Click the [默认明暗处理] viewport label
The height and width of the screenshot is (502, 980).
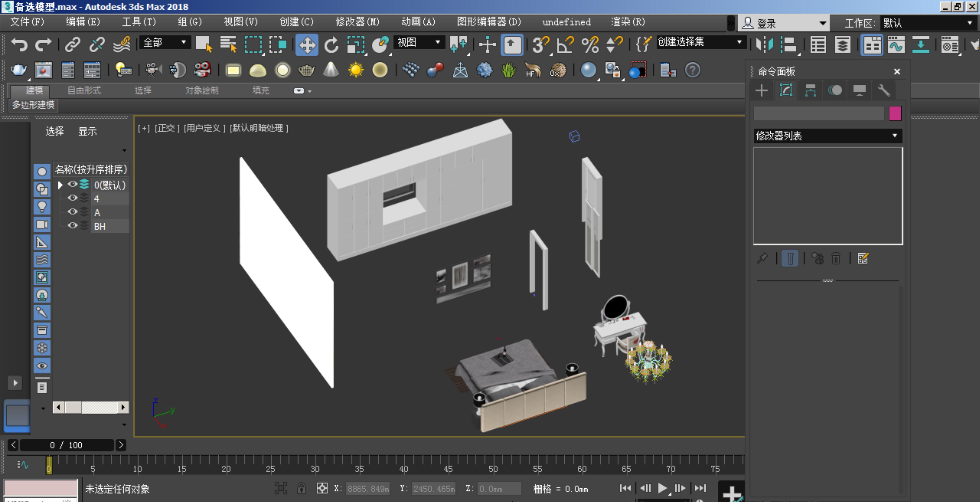(259, 128)
